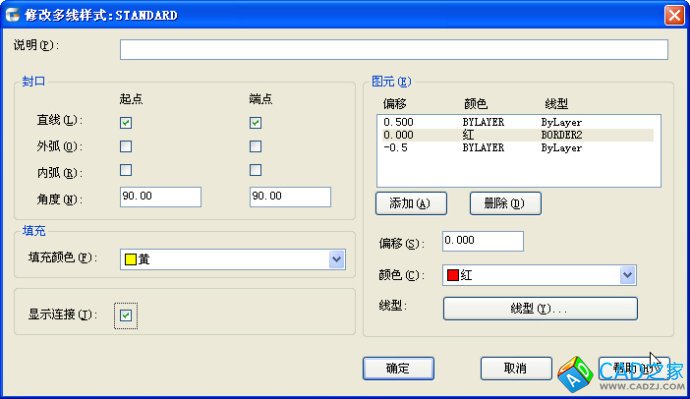The image size is (690, 399).
Task: Select the 0.000 红 BORDER2 row
Action: click(x=518, y=135)
